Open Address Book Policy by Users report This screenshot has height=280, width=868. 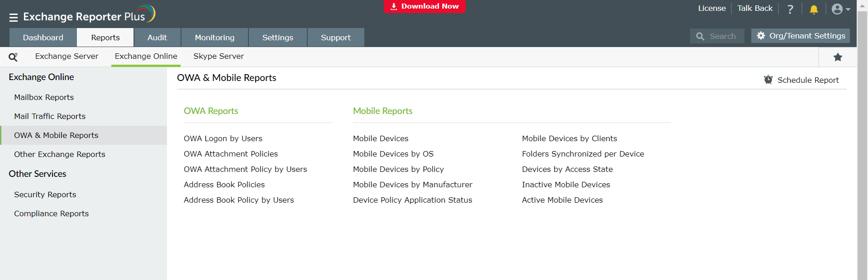(239, 200)
